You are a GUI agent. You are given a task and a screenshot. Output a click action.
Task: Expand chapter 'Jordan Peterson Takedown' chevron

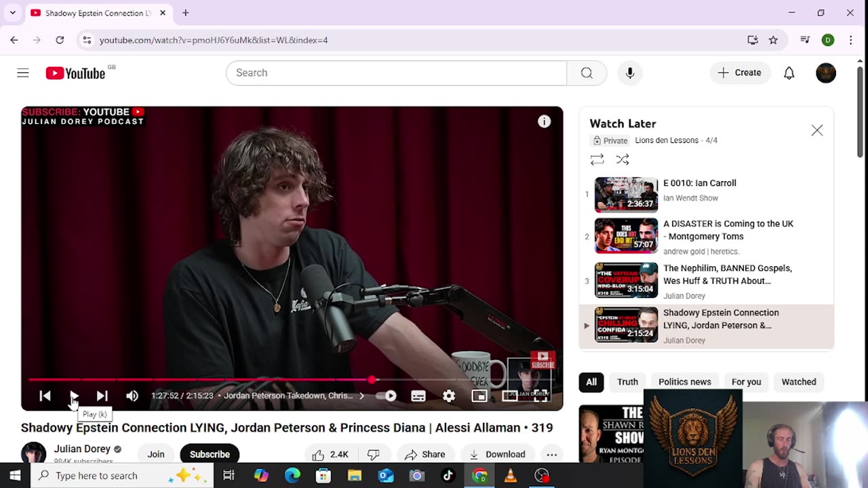click(x=361, y=396)
